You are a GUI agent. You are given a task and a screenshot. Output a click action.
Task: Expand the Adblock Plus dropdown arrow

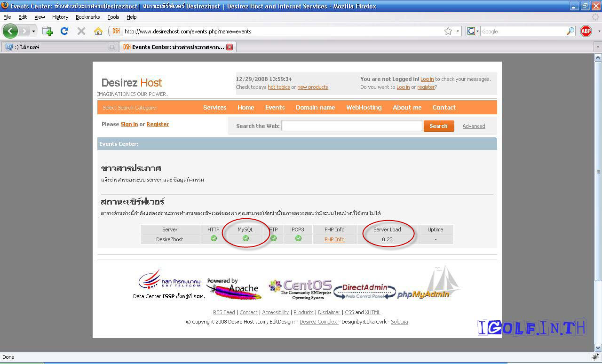pyautogui.click(x=599, y=32)
